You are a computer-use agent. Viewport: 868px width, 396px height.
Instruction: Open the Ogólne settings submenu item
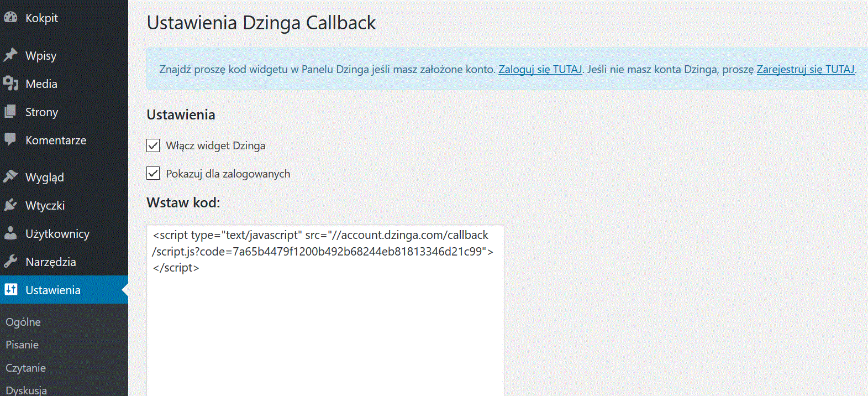(x=23, y=322)
